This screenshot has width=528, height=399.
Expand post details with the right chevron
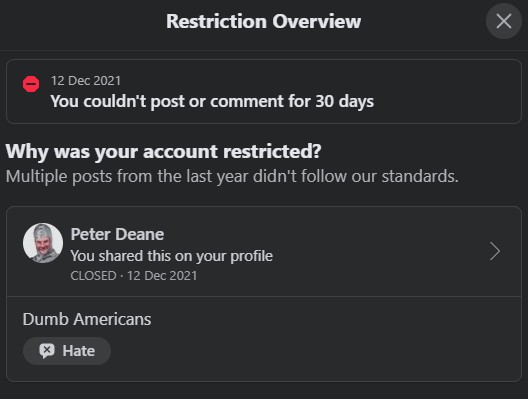(x=495, y=251)
